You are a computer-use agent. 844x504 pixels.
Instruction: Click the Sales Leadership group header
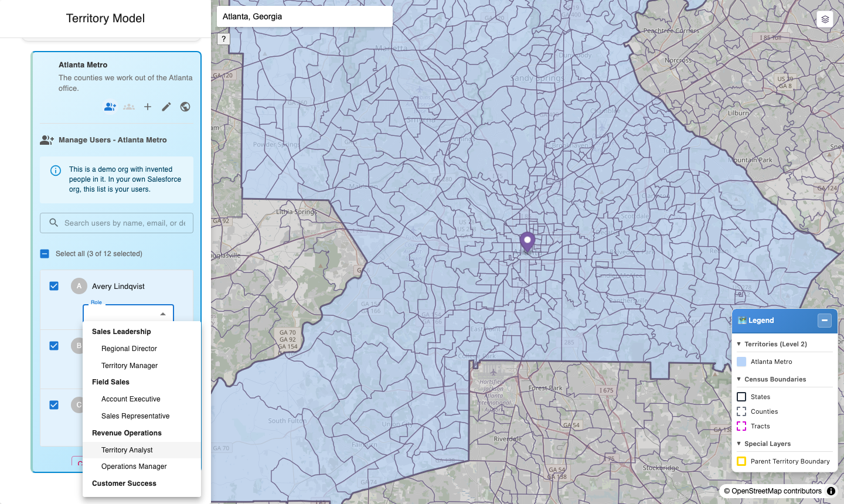click(x=121, y=332)
